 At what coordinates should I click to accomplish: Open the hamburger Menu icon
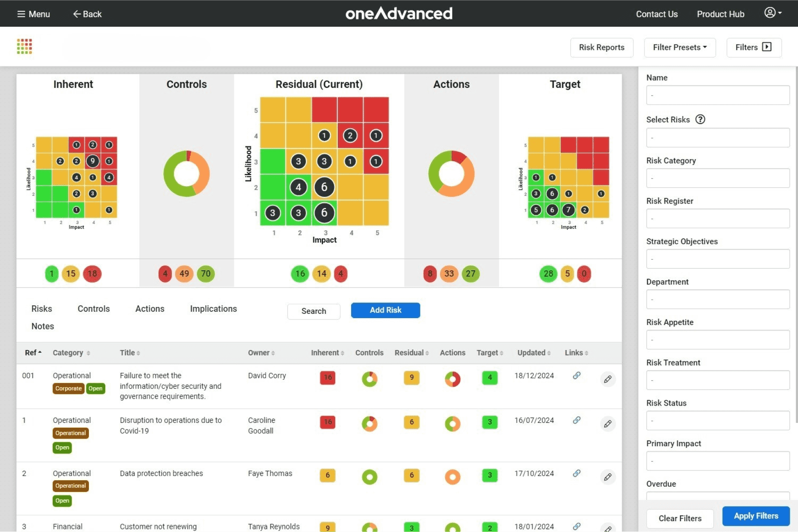pos(21,14)
